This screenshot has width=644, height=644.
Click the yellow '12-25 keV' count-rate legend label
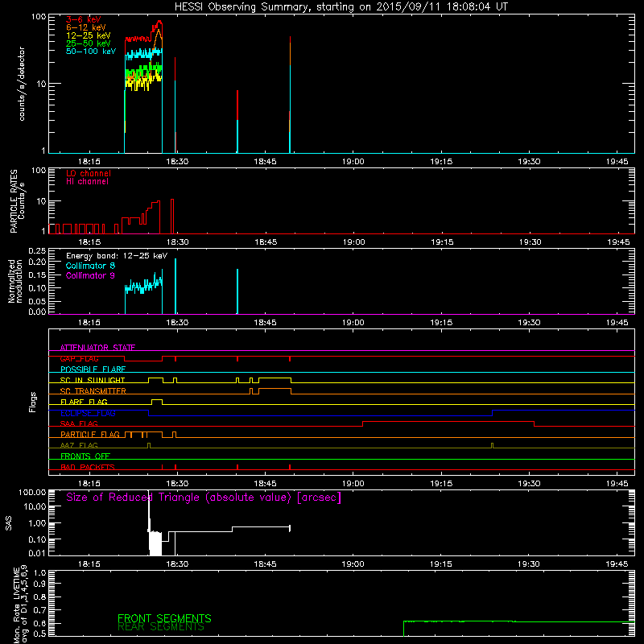(x=89, y=35)
